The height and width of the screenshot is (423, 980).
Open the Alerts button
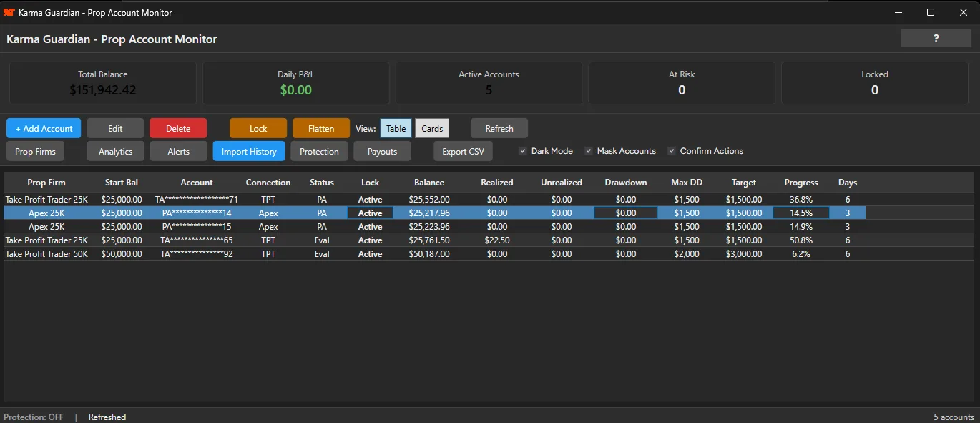179,151
